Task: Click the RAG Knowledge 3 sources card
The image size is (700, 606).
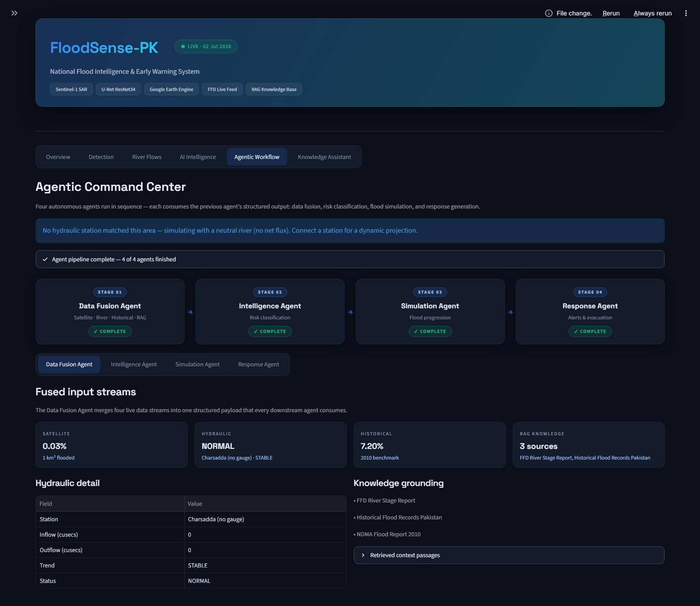Action: [x=588, y=445]
